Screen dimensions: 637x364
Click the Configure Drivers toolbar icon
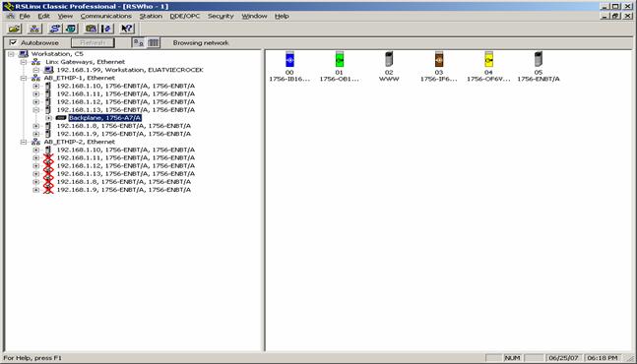point(54,29)
